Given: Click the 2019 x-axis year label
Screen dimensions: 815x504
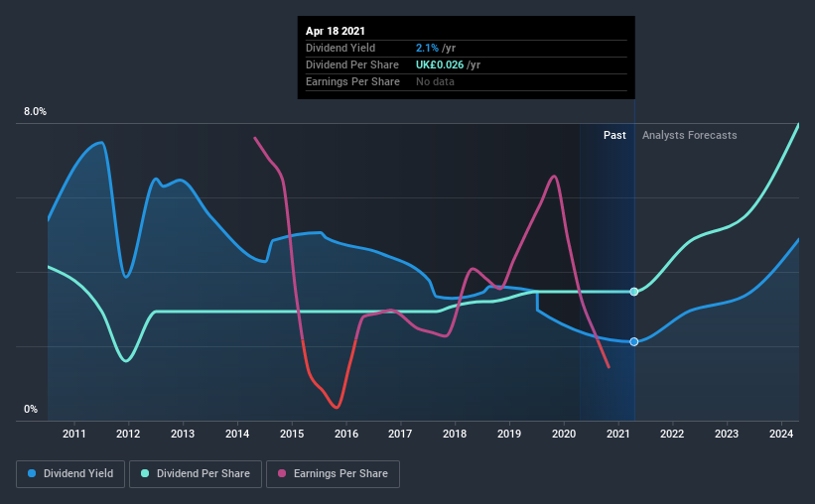Looking at the screenshot, I should click(509, 434).
